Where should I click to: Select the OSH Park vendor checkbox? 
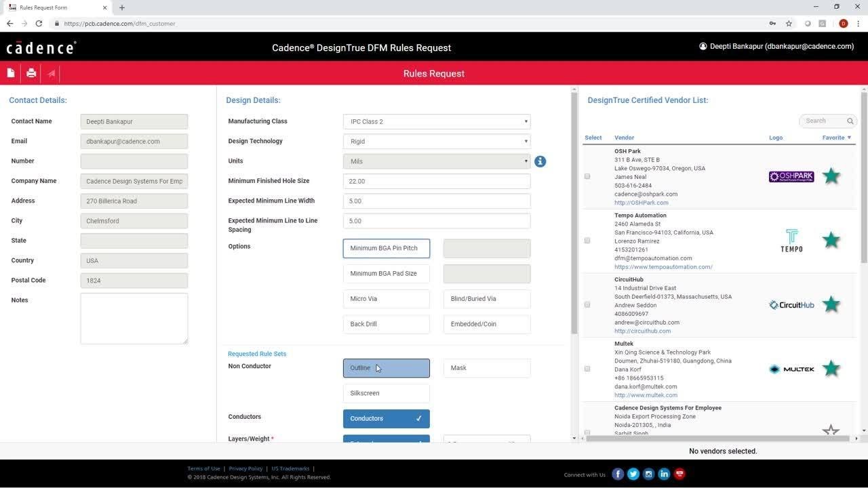click(587, 176)
